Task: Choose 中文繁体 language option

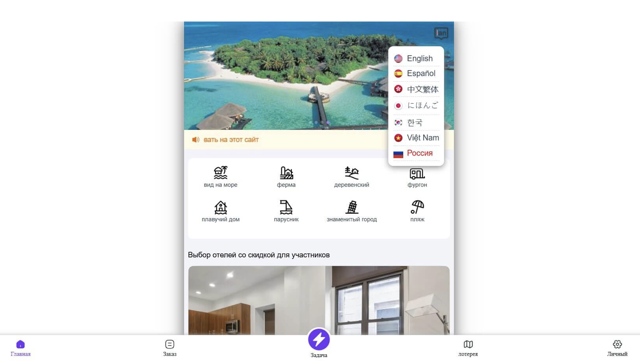Action: [416, 89]
